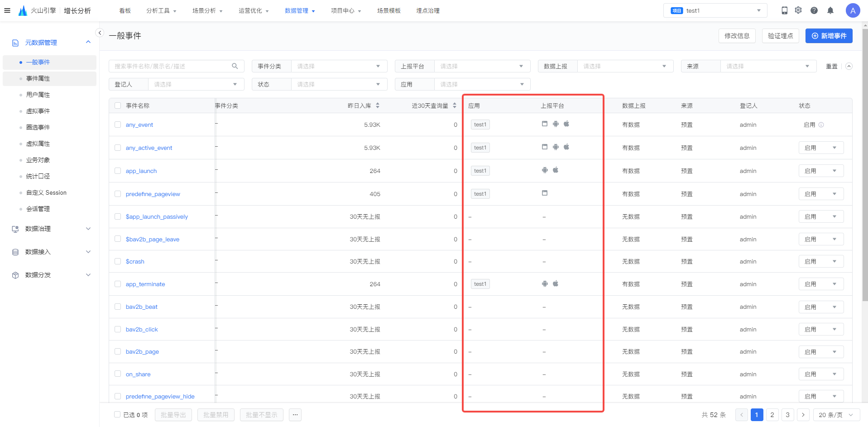The image size is (868, 427).
Task: Open settings gear icon in header
Action: pyautogui.click(x=798, y=10)
